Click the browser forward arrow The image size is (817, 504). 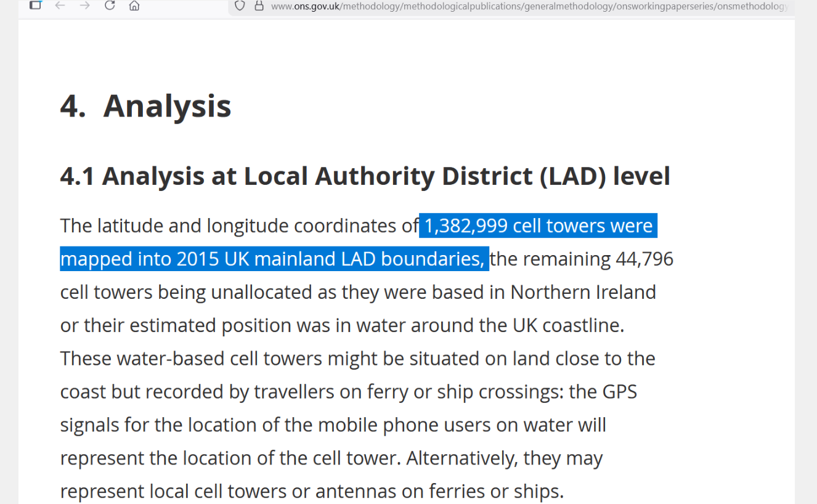tap(84, 6)
